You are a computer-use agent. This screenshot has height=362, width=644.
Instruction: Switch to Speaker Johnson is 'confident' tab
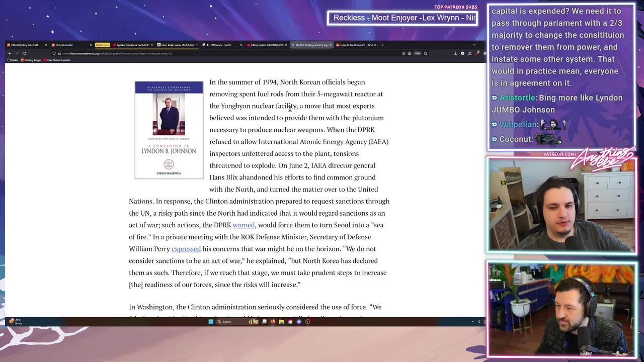point(132,45)
